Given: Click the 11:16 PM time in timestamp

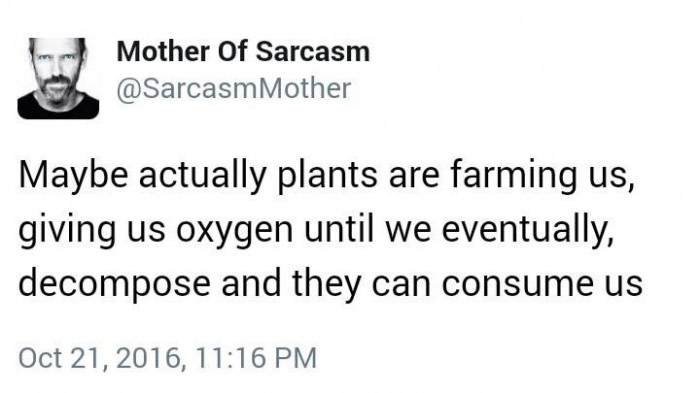Looking at the screenshot, I should pyautogui.click(x=256, y=358).
